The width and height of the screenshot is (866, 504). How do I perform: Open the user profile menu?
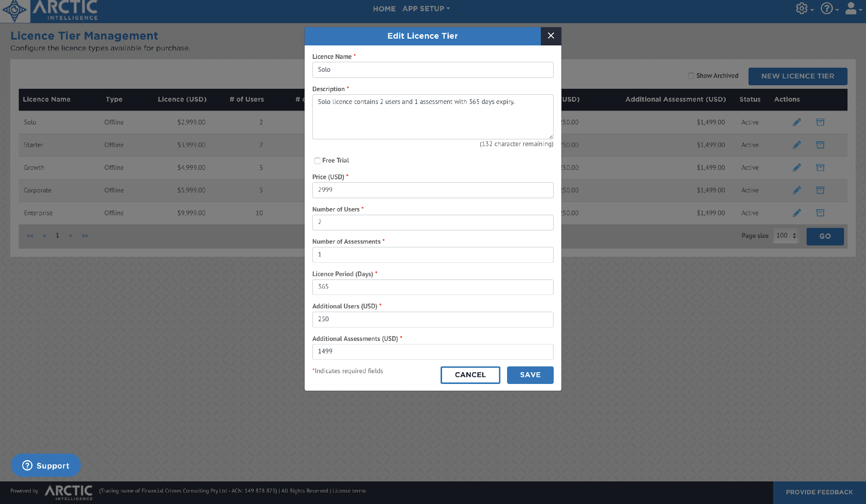[x=854, y=8]
